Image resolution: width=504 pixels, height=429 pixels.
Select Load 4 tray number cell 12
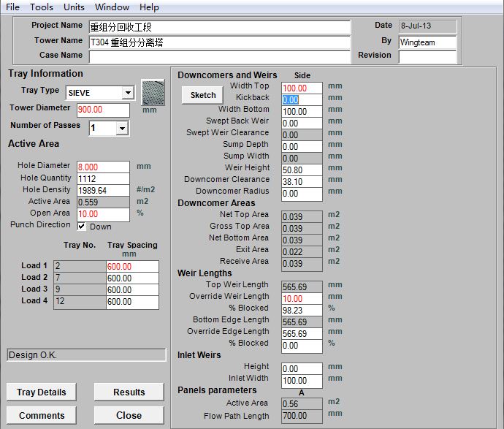tap(80, 302)
